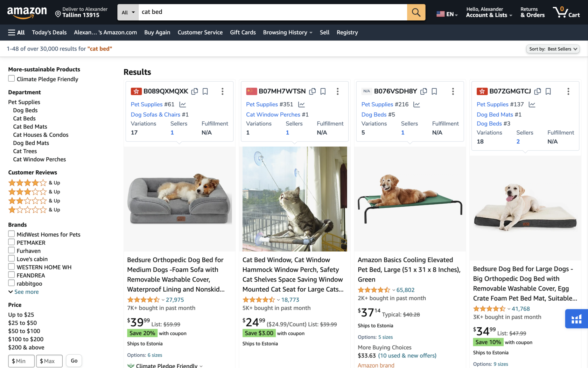Expand rating breakdown for 27,975 reviews
This screenshot has height=368, width=588.
click(x=163, y=300)
